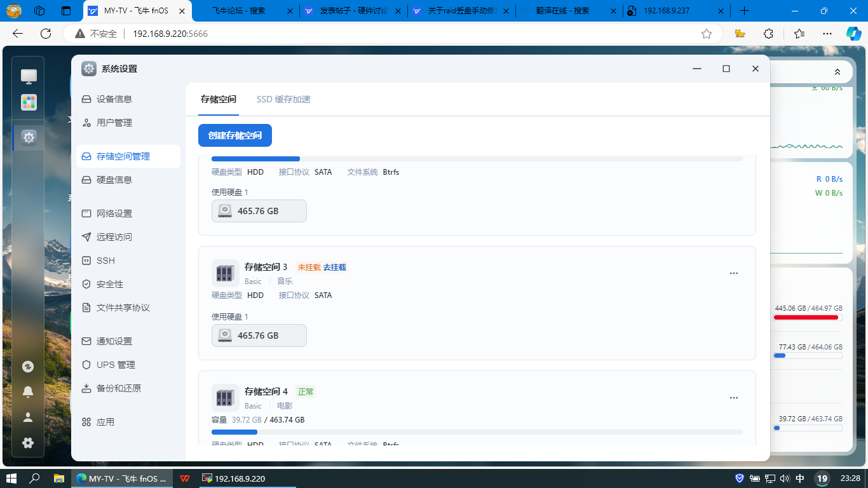
Task: Open the user account icon in fnOS dock
Action: tap(28, 417)
